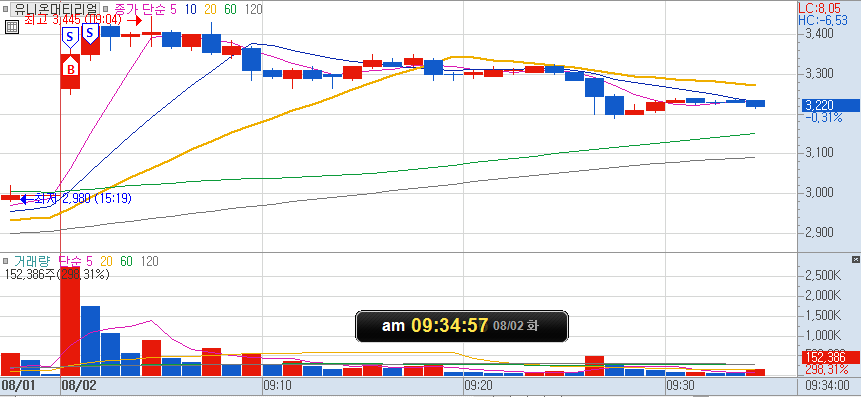This screenshot has height=397, width=861.
Task: Click the 거래량 volume indicator label
Action: point(32,261)
